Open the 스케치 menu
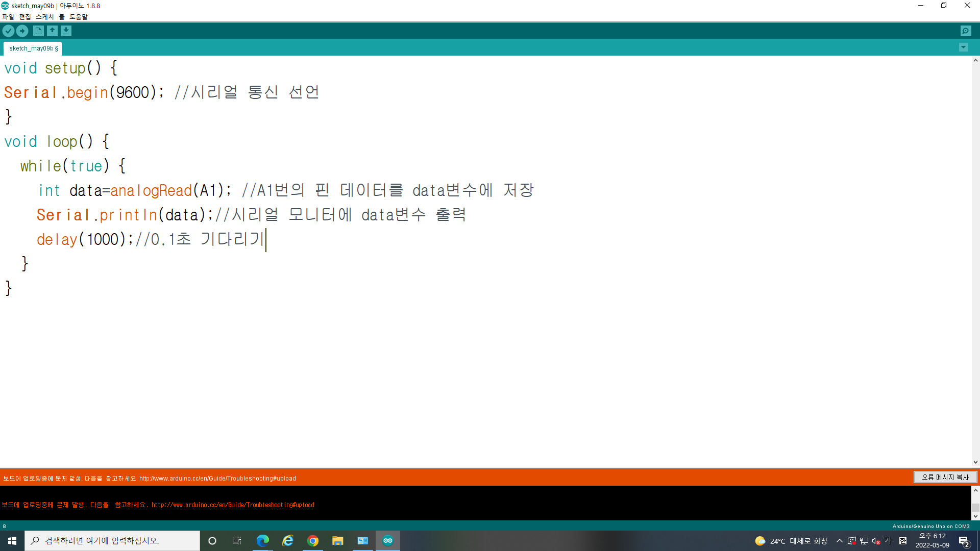980x551 pixels. pyautogui.click(x=45, y=17)
